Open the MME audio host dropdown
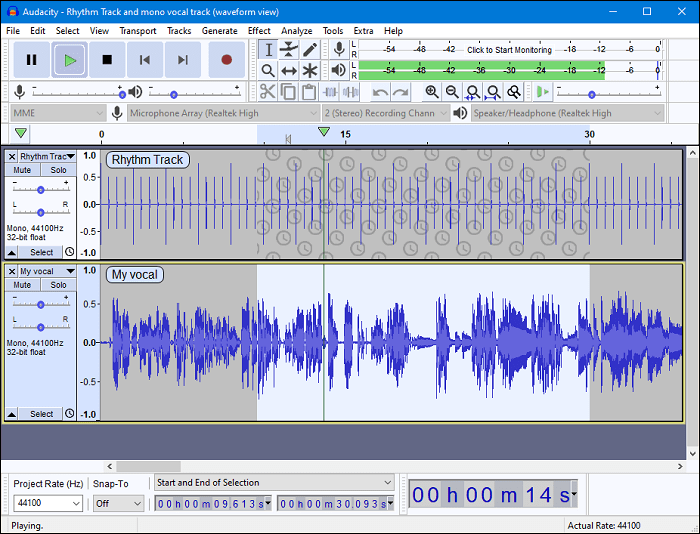This screenshot has height=534, width=700. [x=57, y=113]
